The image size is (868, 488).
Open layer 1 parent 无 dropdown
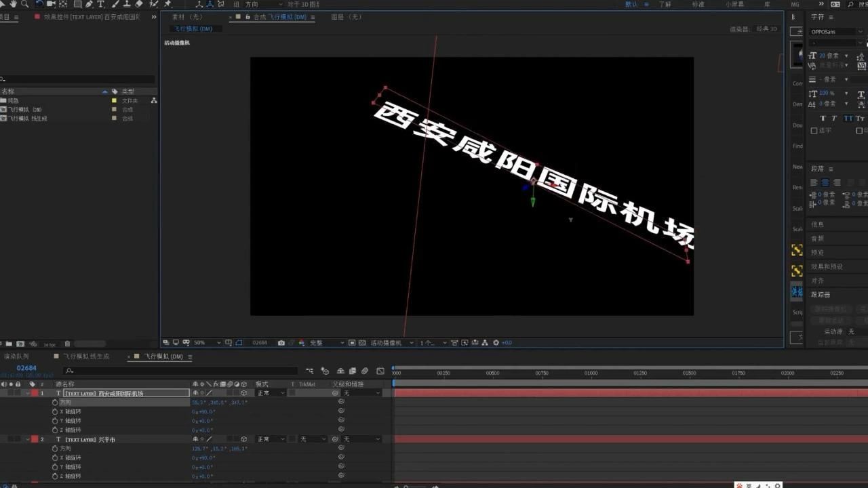[x=361, y=393]
